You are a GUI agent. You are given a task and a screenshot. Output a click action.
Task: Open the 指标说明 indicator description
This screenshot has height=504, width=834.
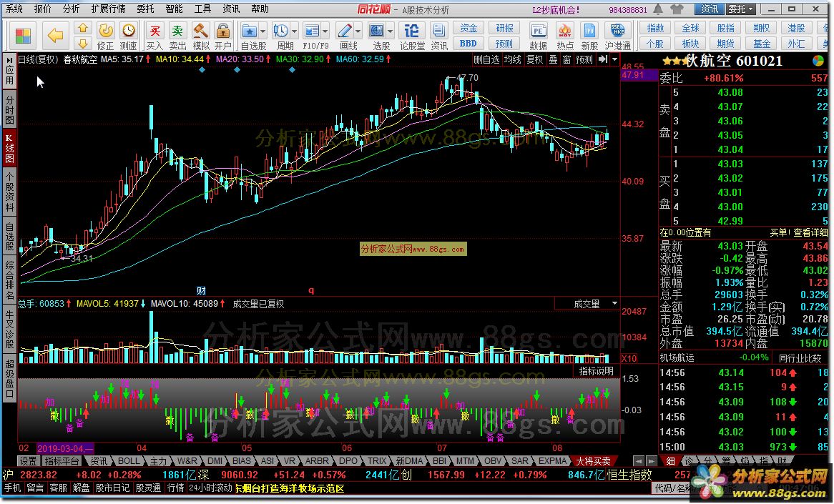tap(597, 370)
